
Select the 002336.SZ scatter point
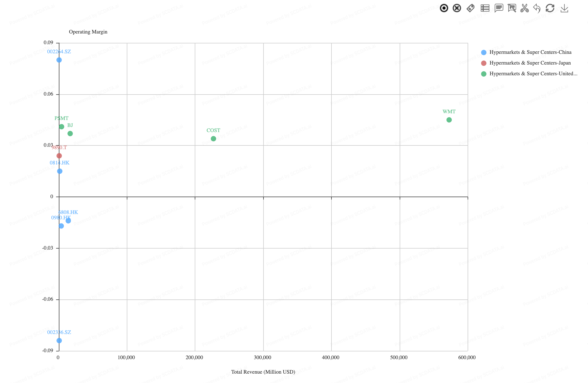(59, 341)
